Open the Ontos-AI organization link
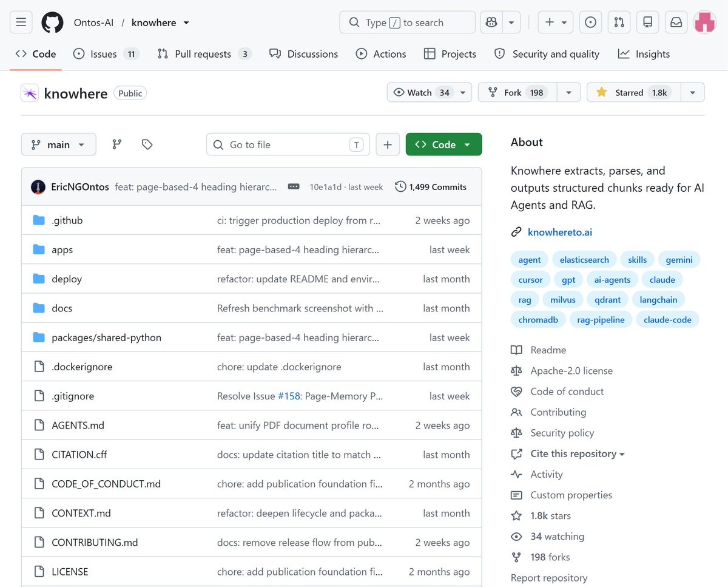 [x=95, y=22]
